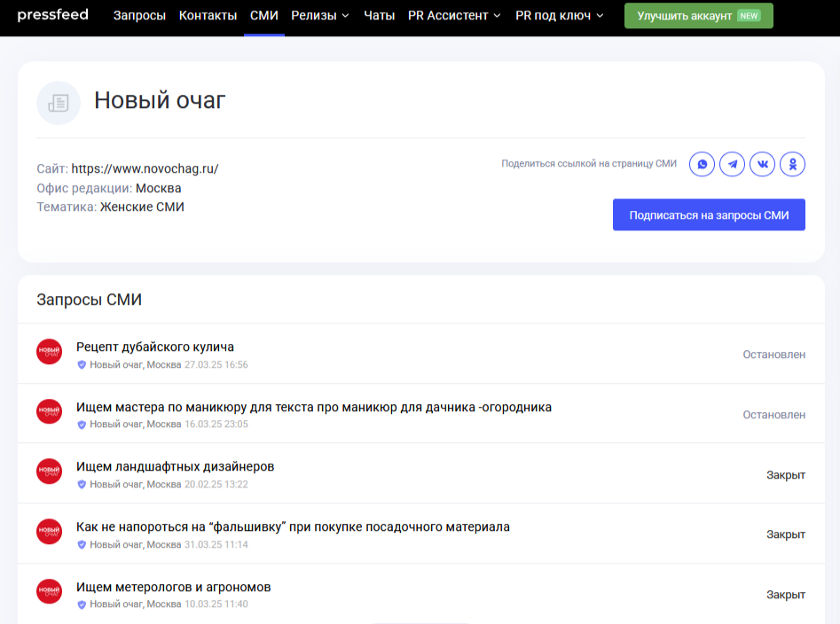Click the Новый очаг page title
This screenshot has width=840, height=624.
160,101
